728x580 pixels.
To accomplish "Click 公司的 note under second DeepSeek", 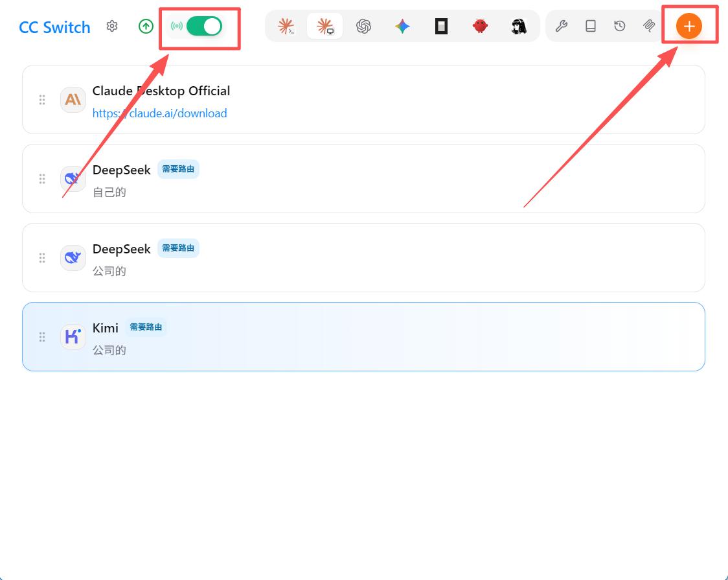I will (x=109, y=271).
